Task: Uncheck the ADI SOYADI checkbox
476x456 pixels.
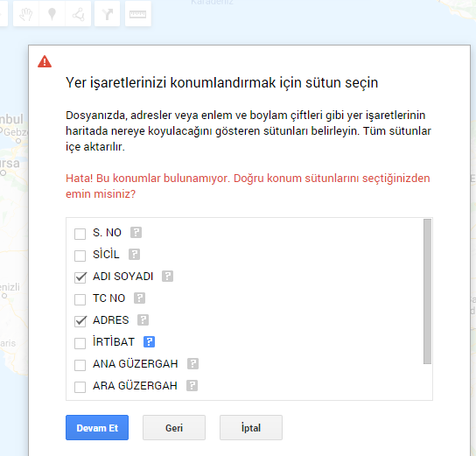Action: [x=80, y=277]
